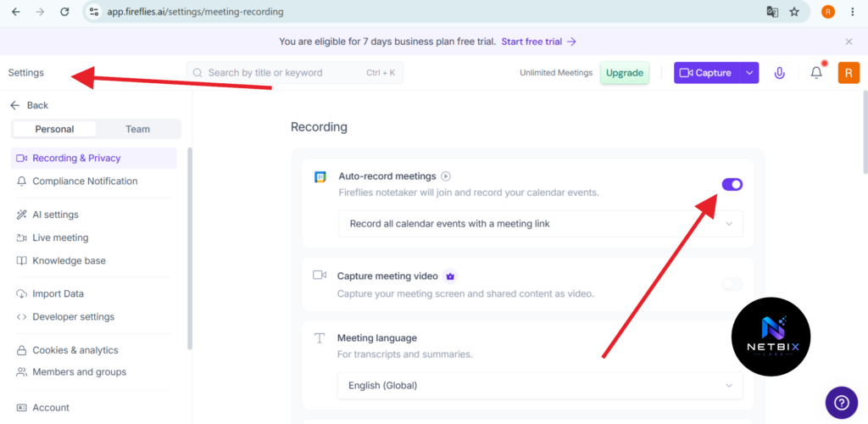Click the browser forward arrow
868x424 pixels.
pyautogui.click(x=40, y=12)
